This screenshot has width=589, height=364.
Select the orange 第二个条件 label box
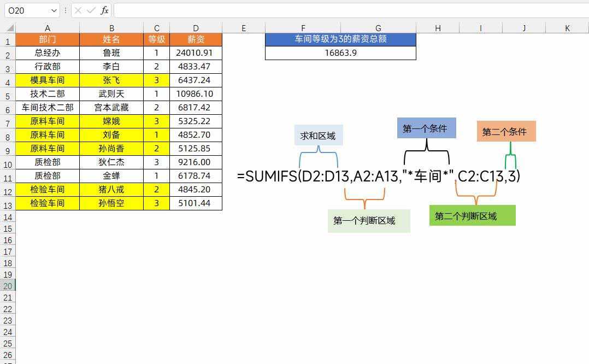[506, 132]
